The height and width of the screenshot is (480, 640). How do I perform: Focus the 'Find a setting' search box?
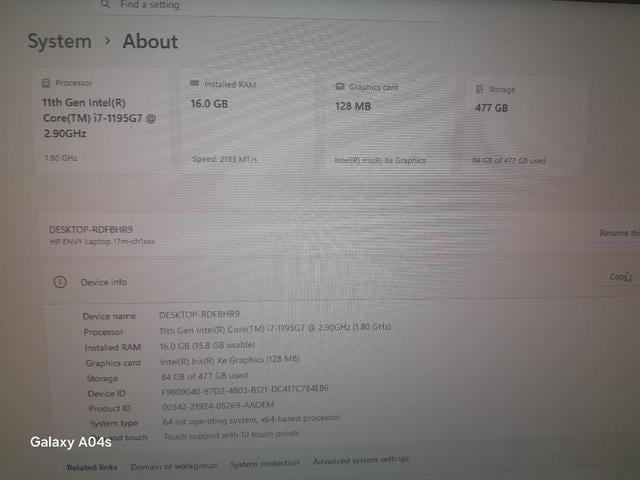tap(271, 6)
